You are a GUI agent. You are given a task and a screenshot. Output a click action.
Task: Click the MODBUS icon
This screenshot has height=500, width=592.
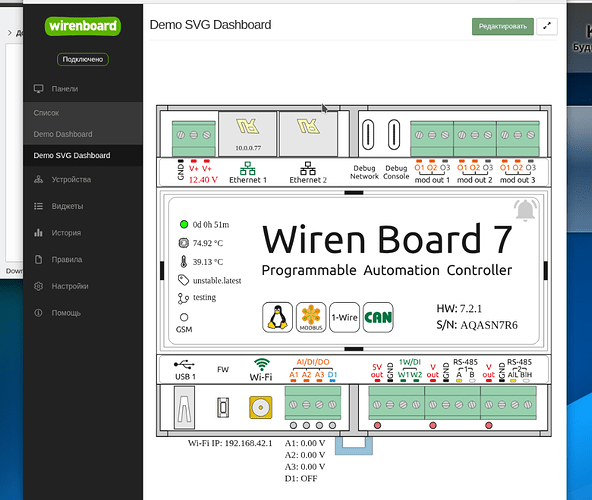pyautogui.click(x=311, y=317)
